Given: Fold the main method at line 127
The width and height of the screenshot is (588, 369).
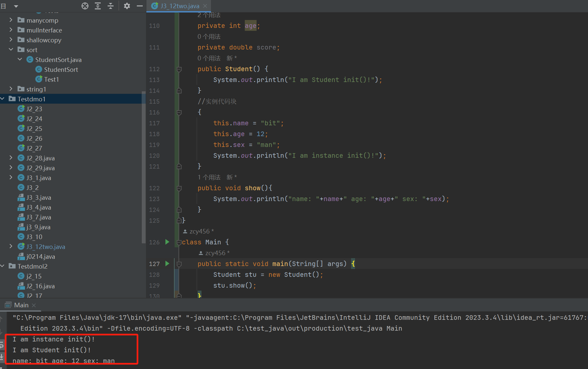Looking at the screenshot, I should point(179,264).
